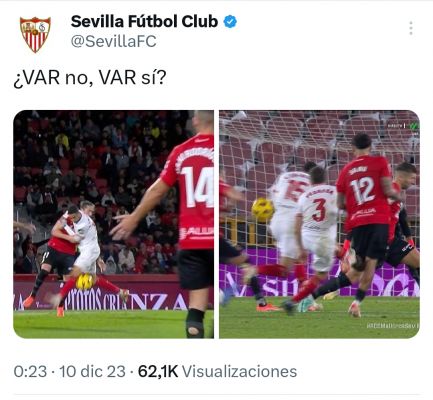Click the 62,1K view count
Viewport: 433px width, 400px height.
coord(158,371)
